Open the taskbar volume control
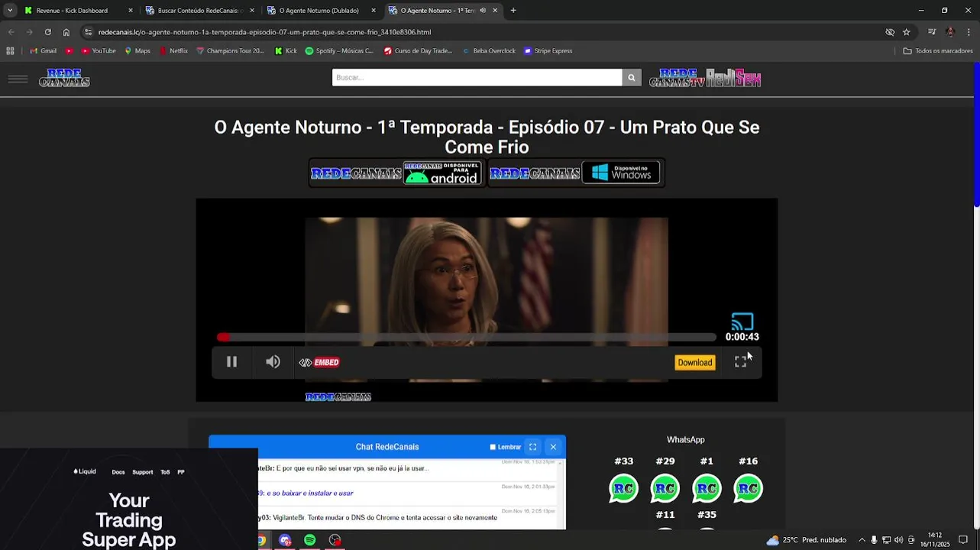This screenshot has height=550, width=980. tap(898, 540)
